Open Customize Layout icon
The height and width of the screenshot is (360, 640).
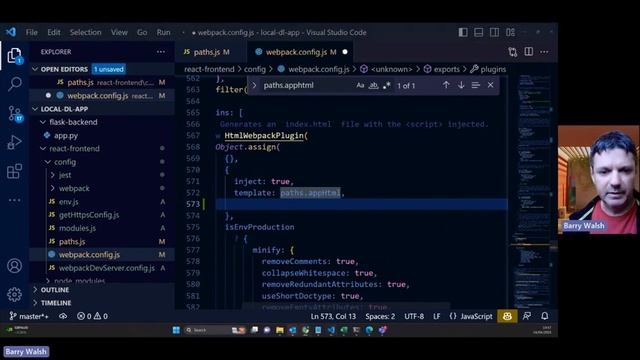click(x=510, y=32)
